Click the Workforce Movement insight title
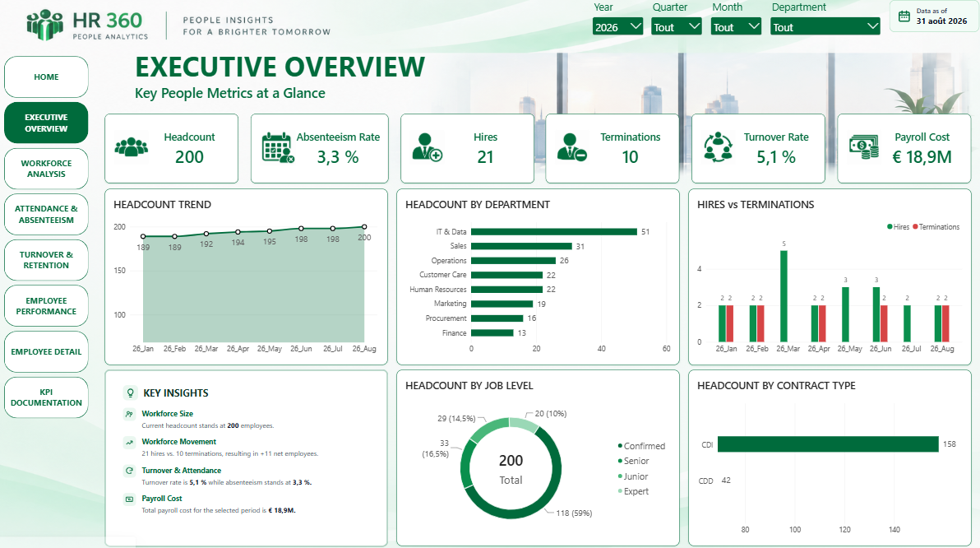The height and width of the screenshot is (548, 980). 178,442
